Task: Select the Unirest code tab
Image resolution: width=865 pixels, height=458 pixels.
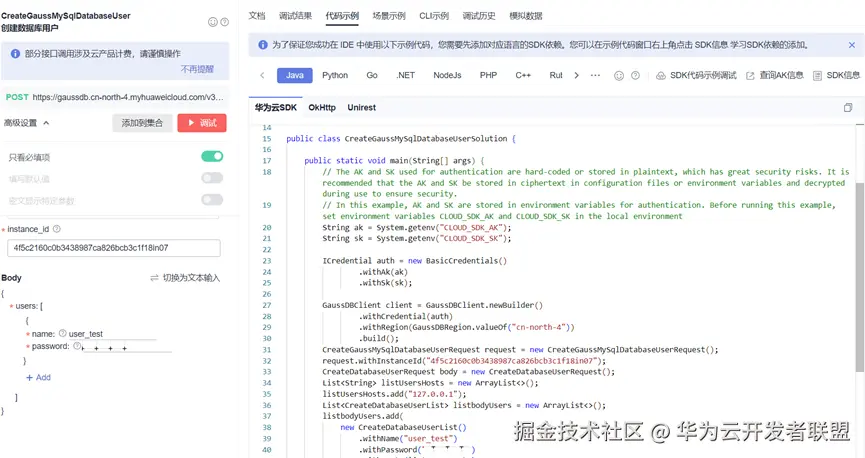Action: pyautogui.click(x=361, y=108)
